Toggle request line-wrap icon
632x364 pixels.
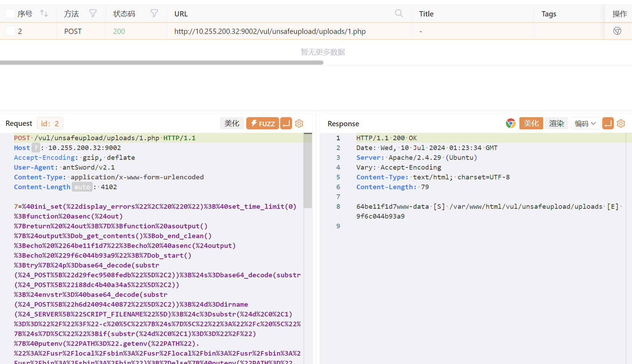[286, 123]
